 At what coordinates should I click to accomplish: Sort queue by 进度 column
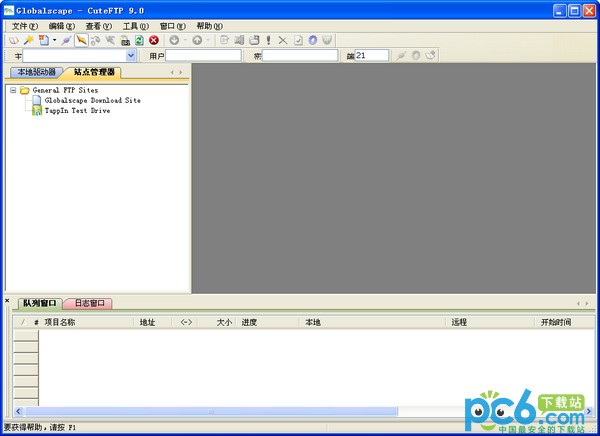point(268,322)
